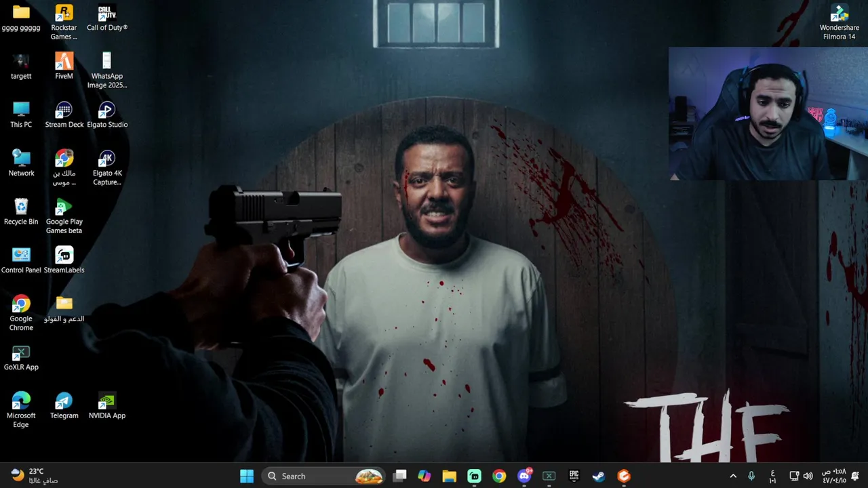868x488 pixels.
Task: Open Discord from the taskbar
Action: (x=524, y=476)
